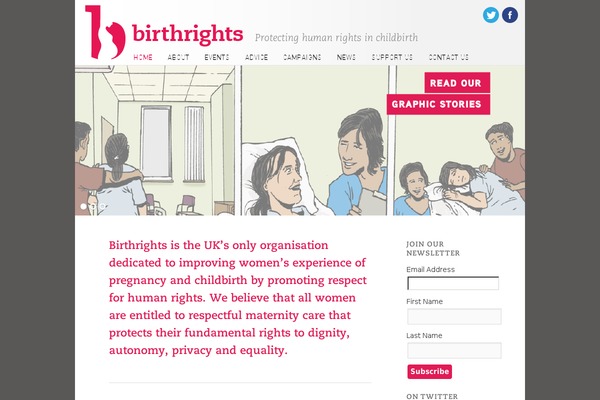The image size is (600, 400).
Task: Click into the First Name field
Action: 454,317
